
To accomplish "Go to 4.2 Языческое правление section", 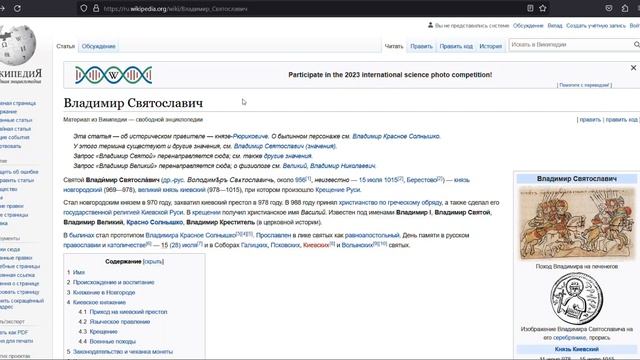I will click(120, 322).
